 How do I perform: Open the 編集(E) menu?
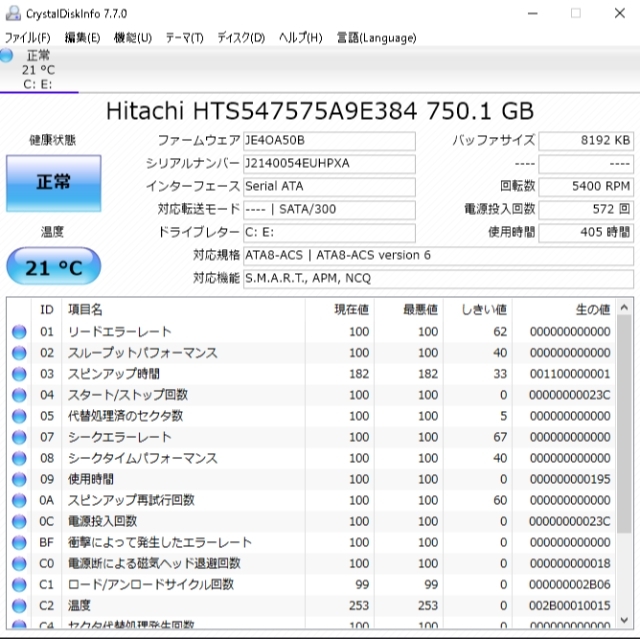pos(82,38)
